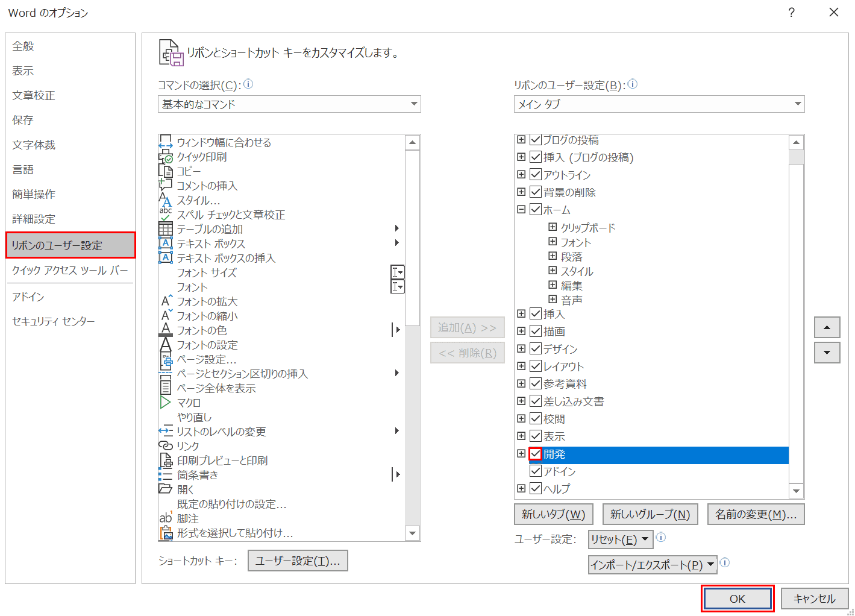Click the フォントの設定 icon

(166, 345)
